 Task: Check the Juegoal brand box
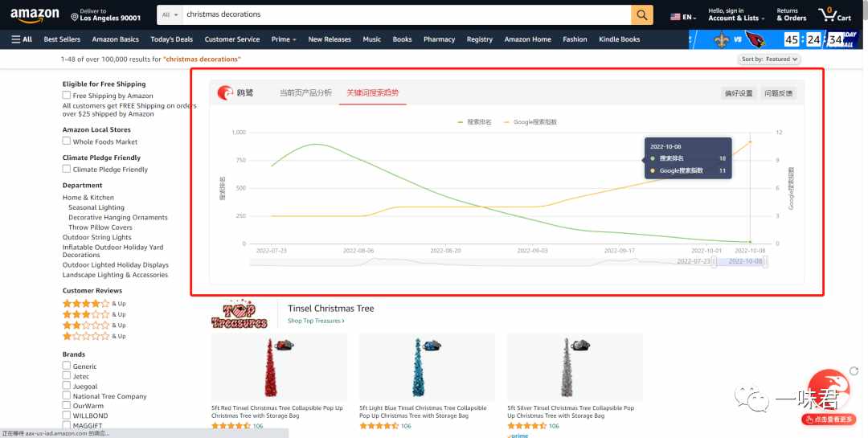click(x=67, y=386)
